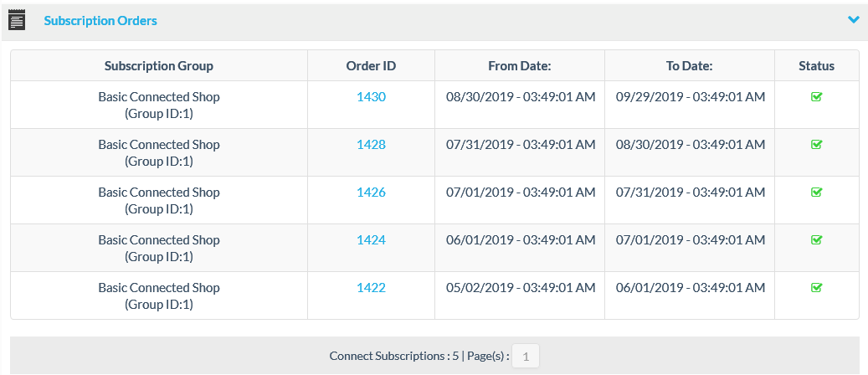Open order ID 1424
The width and height of the screenshot is (868, 375).
371,240
